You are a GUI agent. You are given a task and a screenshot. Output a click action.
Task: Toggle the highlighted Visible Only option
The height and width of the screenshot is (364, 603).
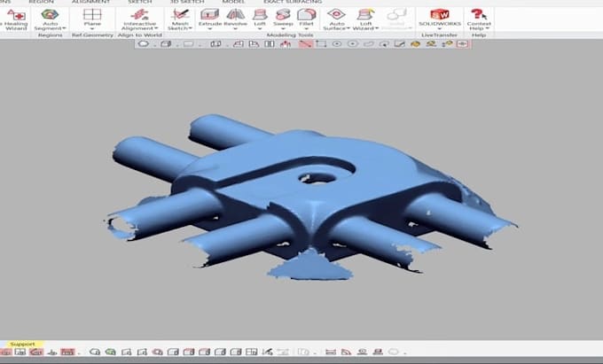(x=462, y=43)
